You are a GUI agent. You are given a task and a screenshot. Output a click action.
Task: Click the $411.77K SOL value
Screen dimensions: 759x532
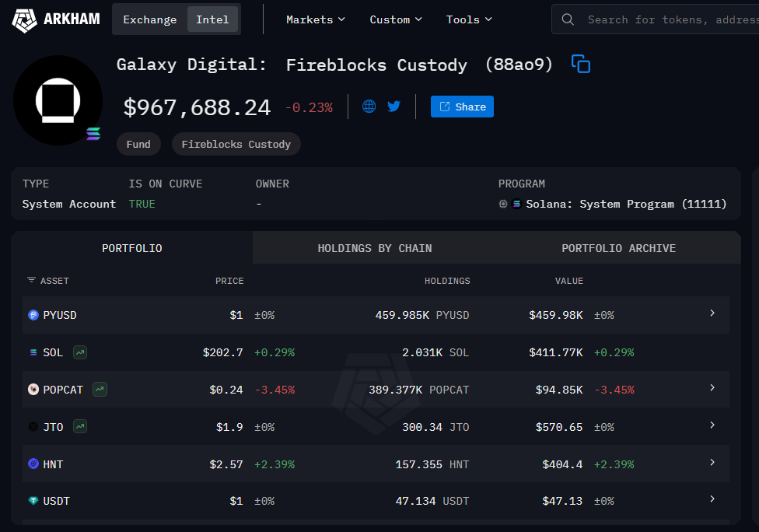tap(556, 352)
